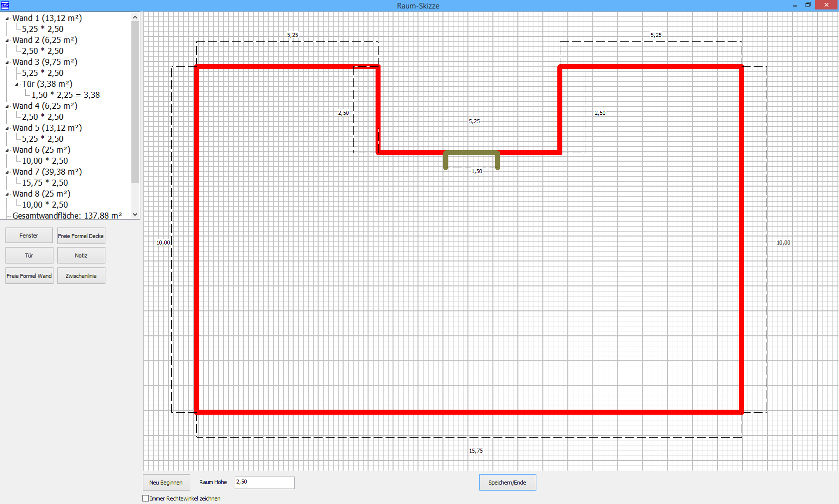Collapse the Wand 1 tree node
Screen dimensions: 839x504
click(x=7, y=18)
